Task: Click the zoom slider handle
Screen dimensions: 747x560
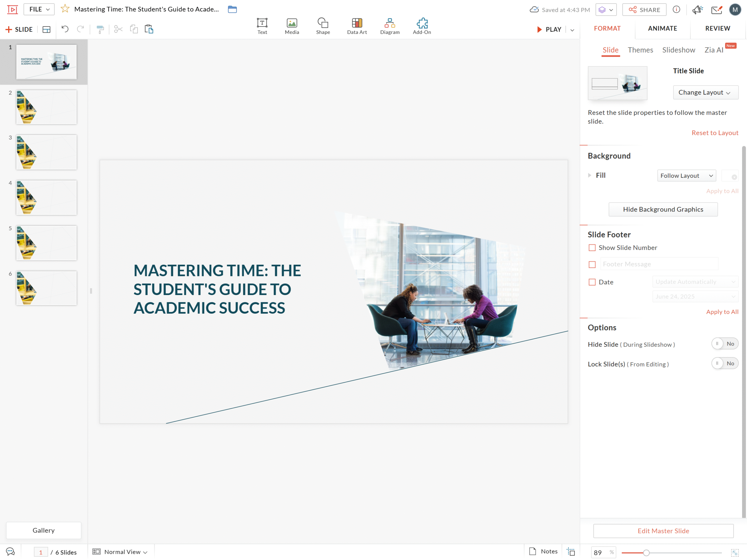Action: point(646,553)
